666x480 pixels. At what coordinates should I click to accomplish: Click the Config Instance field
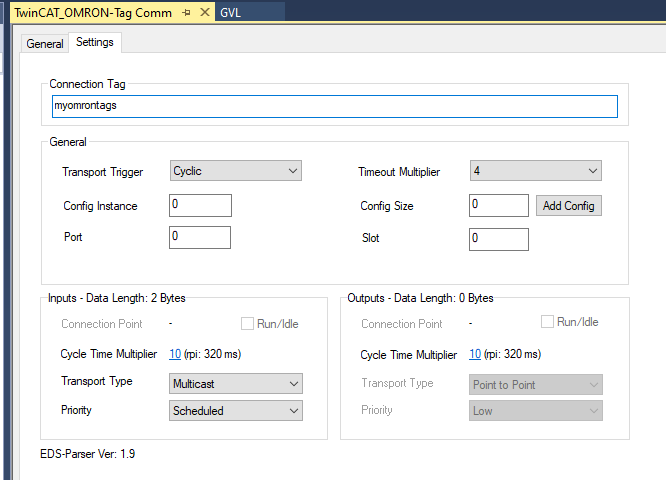(x=200, y=205)
